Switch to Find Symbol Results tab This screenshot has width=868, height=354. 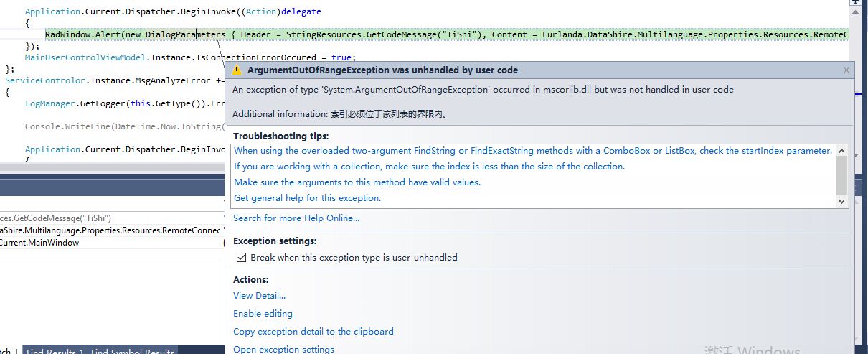coord(132,352)
